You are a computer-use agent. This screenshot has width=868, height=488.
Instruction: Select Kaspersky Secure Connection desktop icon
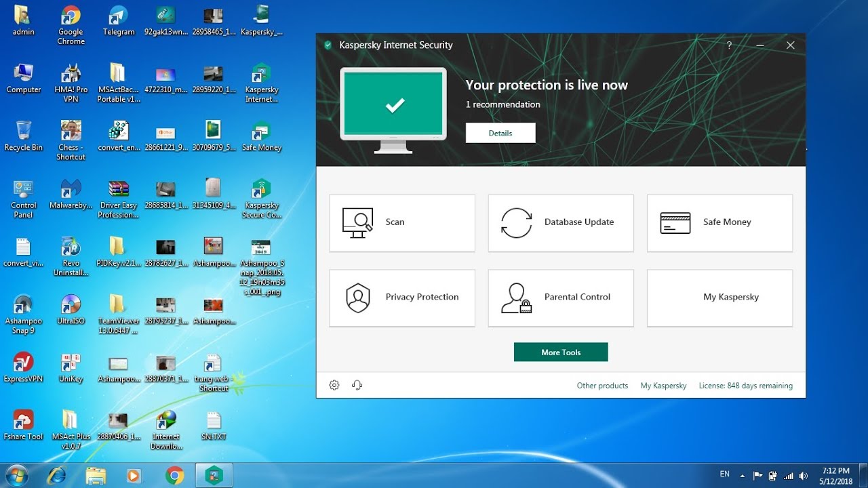[x=261, y=199]
